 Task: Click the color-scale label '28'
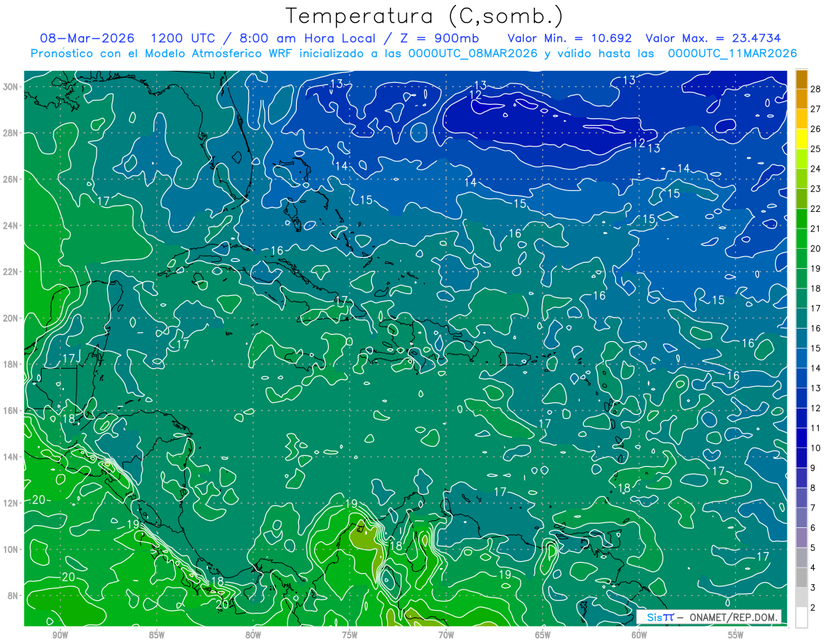pyautogui.click(x=816, y=90)
